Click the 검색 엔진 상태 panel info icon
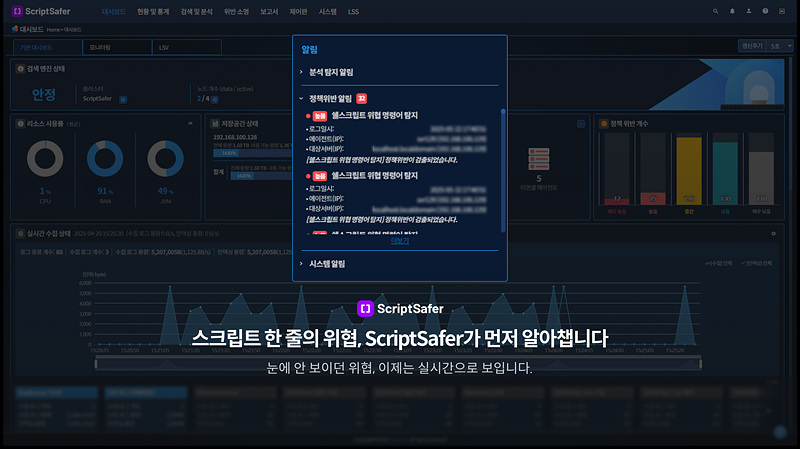800x449 pixels. pos(20,68)
